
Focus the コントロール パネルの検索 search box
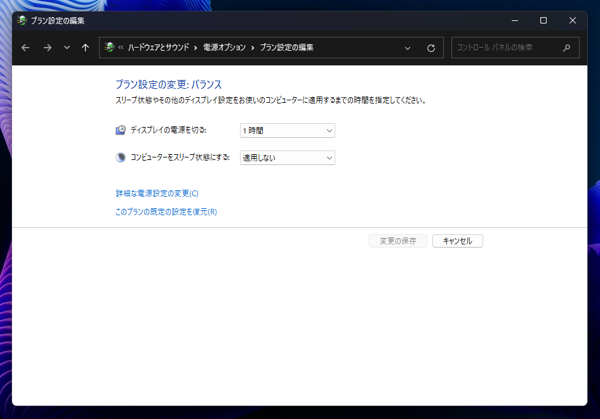(515, 48)
